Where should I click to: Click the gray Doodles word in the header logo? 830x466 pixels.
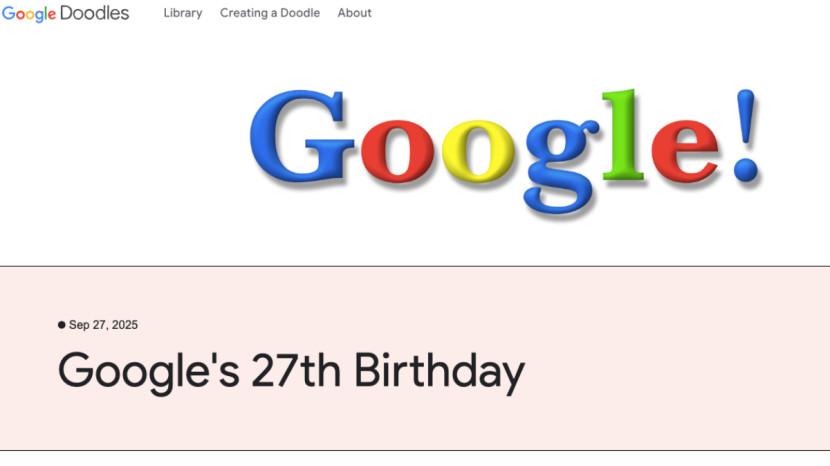pyautogui.click(x=95, y=13)
